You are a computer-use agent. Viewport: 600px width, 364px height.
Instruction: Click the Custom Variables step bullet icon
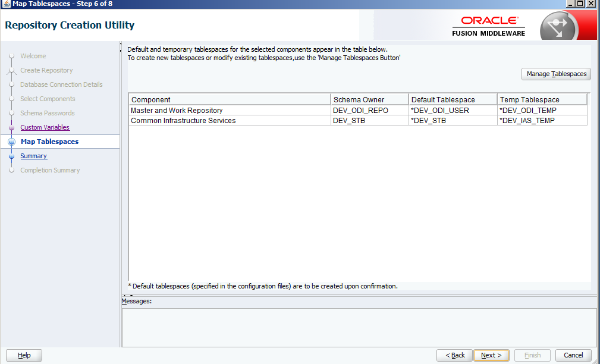[11, 128]
